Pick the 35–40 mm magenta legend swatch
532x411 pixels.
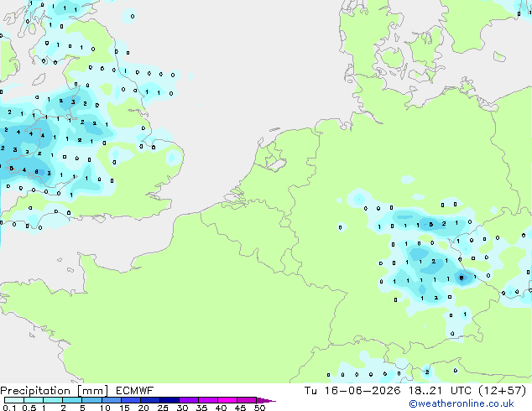click(x=207, y=400)
